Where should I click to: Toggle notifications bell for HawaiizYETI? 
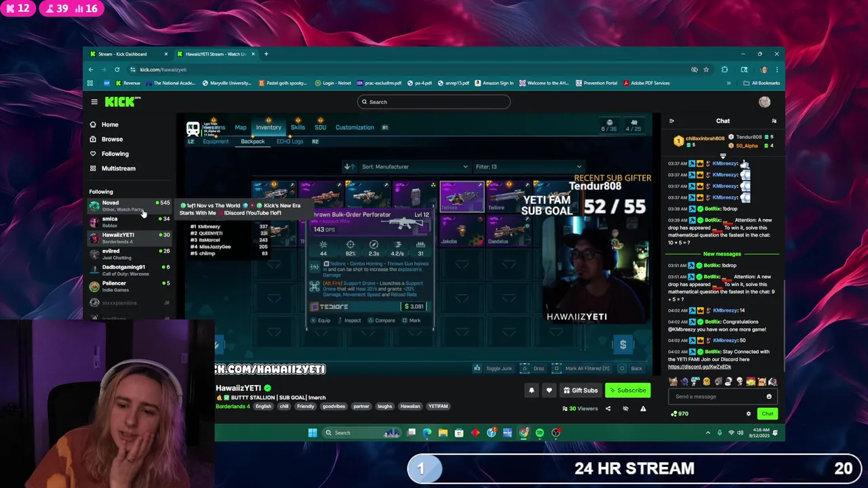(532, 390)
